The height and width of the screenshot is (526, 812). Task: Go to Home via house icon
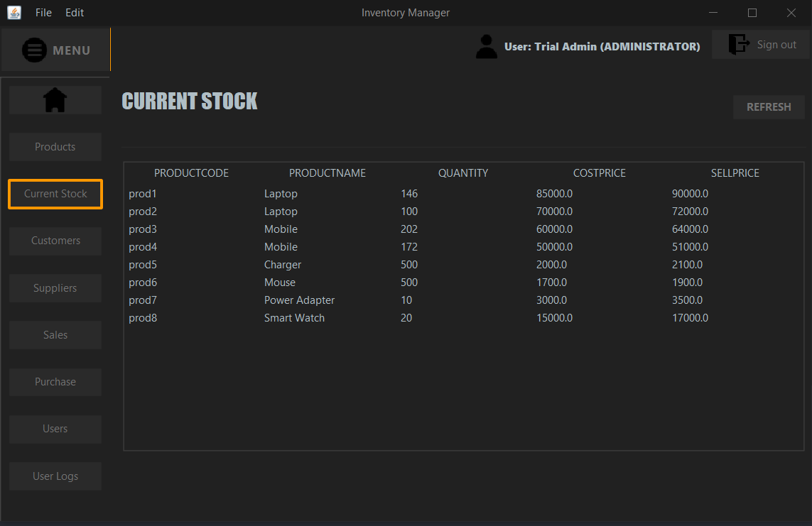(x=55, y=100)
